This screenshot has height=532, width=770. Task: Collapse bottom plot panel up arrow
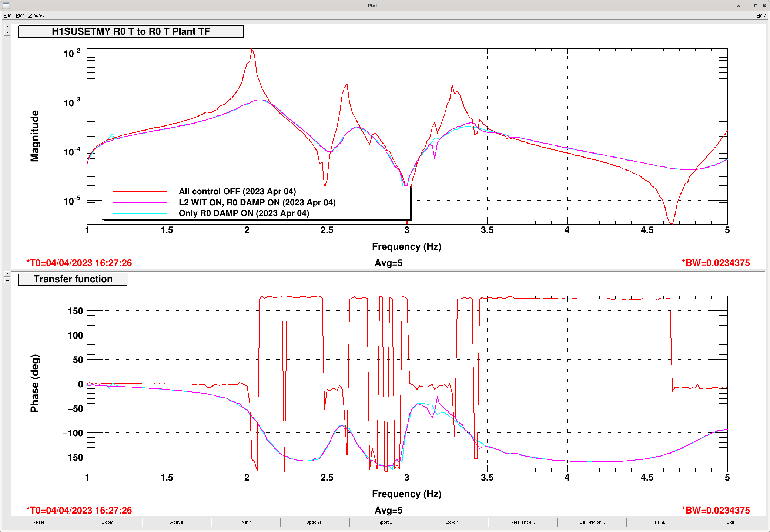[x=7, y=280]
